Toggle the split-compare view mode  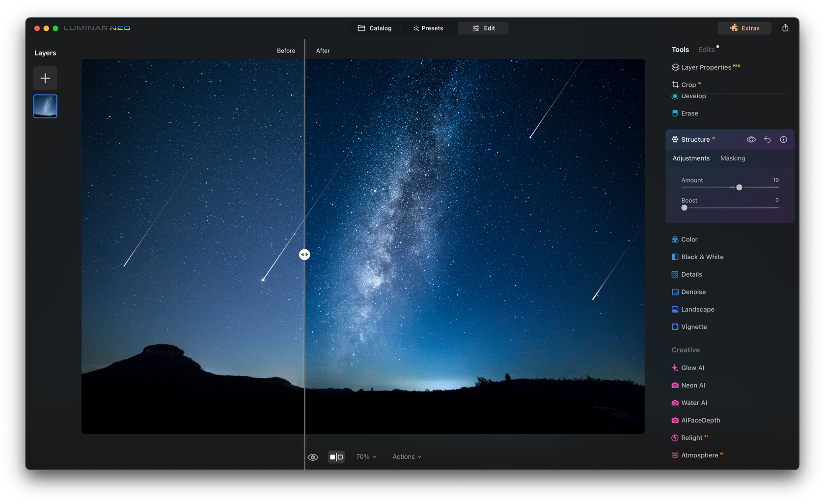pyautogui.click(x=336, y=456)
